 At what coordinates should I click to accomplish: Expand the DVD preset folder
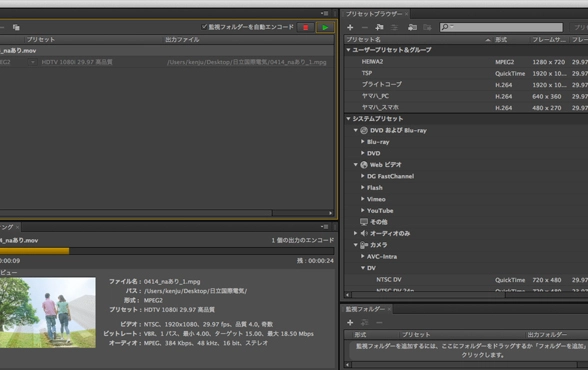pyautogui.click(x=363, y=153)
